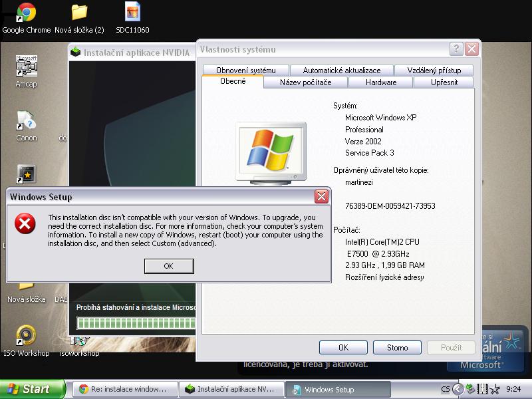Switch to the Automatické aktualizace tab
532x399 pixels.
(342, 70)
